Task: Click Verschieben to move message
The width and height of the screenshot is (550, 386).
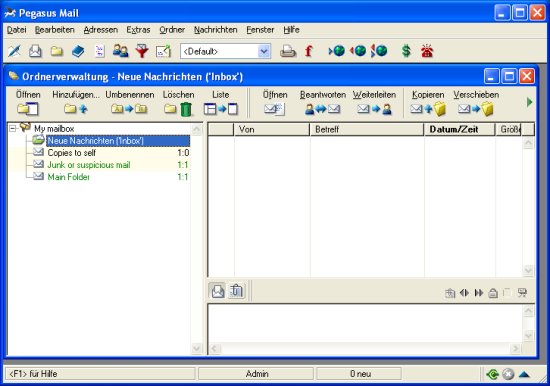Action: 476,102
